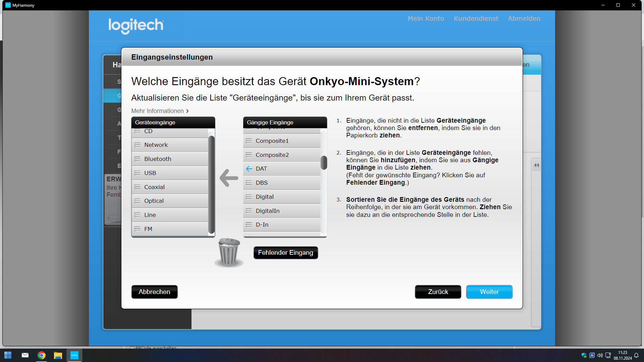Image resolution: width=644 pixels, height=362 pixels.
Task: Click the Logitech logo
Action: click(x=136, y=25)
